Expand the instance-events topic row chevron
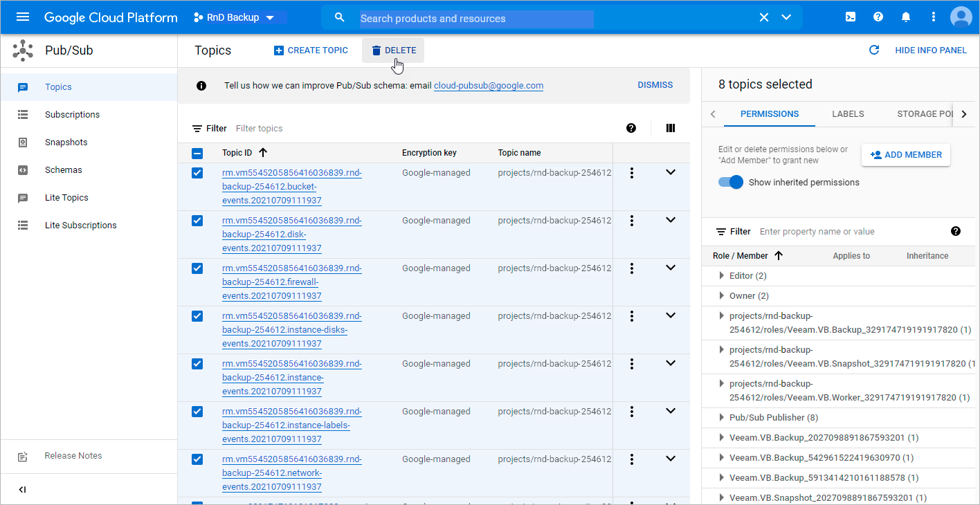 [670, 363]
